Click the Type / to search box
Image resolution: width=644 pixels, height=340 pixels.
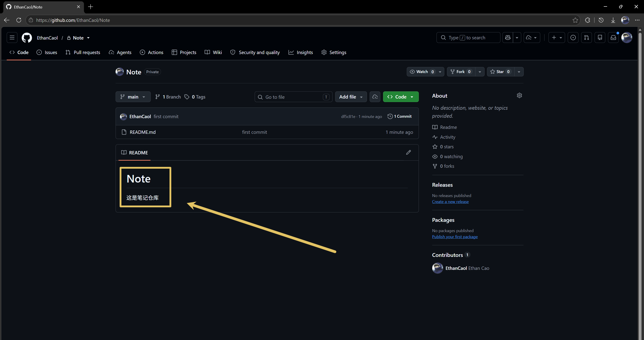point(468,38)
